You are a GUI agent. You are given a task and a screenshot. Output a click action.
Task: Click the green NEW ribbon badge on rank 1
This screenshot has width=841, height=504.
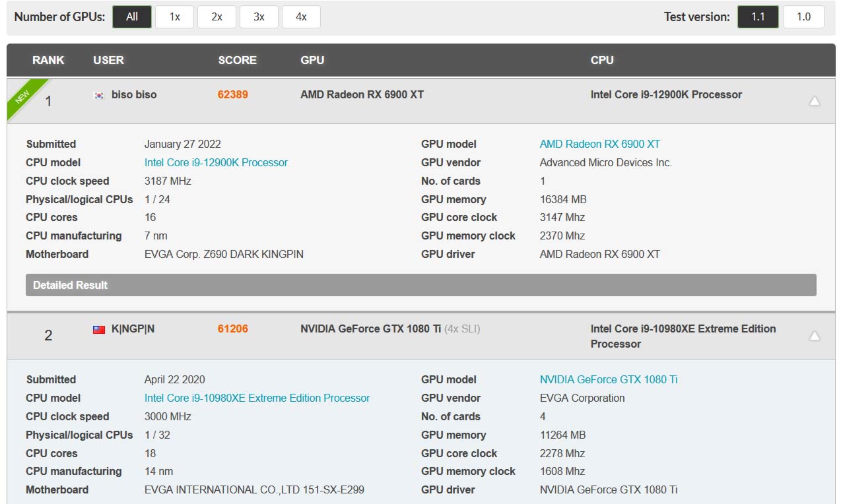pos(24,96)
